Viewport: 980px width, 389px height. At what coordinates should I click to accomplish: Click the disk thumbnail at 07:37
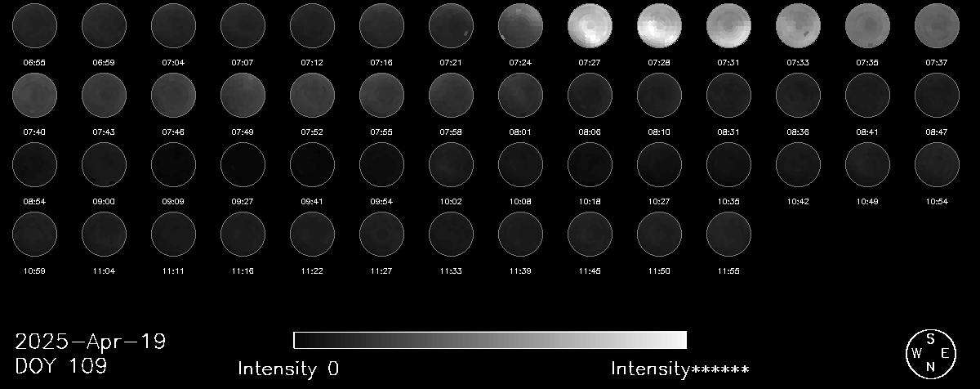pyautogui.click(x=938, y=25)
